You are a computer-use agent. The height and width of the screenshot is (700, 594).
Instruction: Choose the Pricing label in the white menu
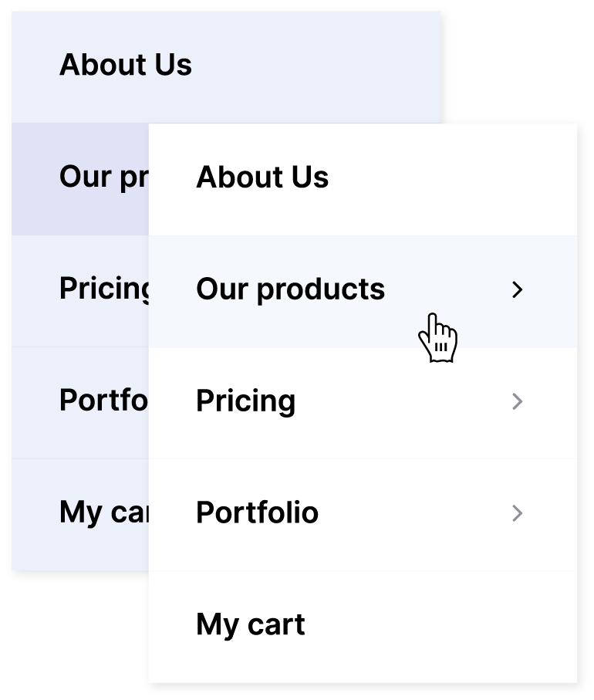pyautogui.click(x=245, y=401)
